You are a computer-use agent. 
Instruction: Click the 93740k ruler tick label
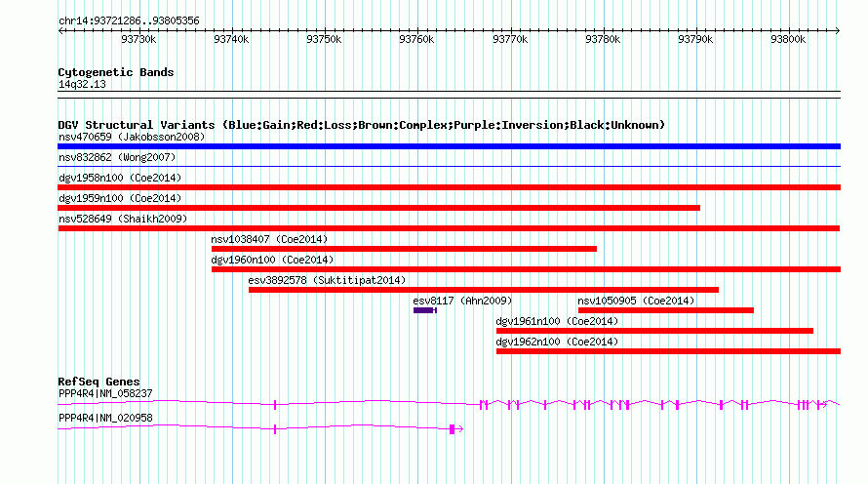pyautogui.click(x=231, y=39)
